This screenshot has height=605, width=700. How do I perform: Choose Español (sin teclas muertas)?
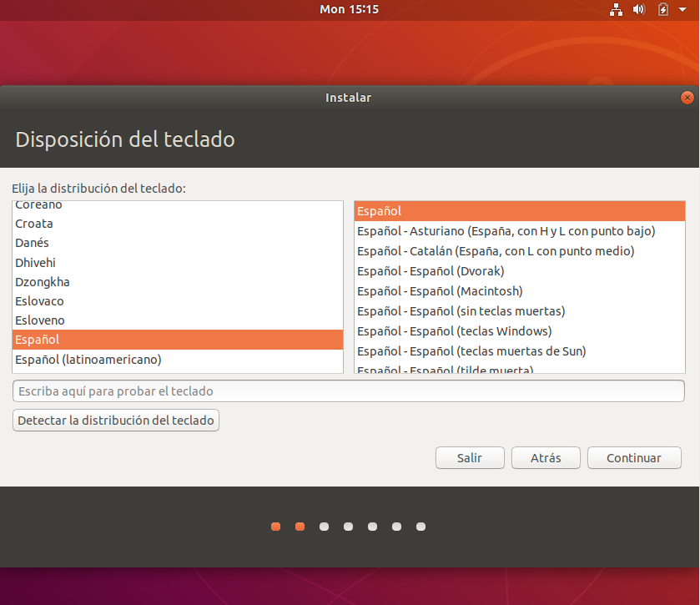point(520,311)
